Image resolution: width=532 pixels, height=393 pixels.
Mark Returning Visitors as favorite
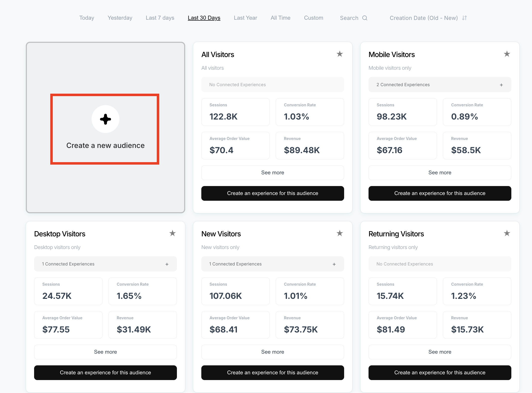coord(507,233)
